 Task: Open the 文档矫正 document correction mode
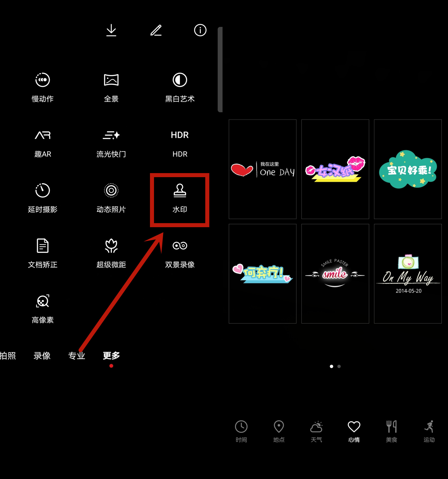click(x=42, y=253)
